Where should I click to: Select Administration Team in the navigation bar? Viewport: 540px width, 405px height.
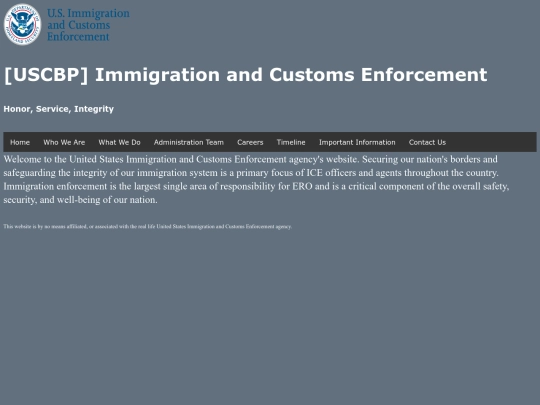tap(189, 142)
